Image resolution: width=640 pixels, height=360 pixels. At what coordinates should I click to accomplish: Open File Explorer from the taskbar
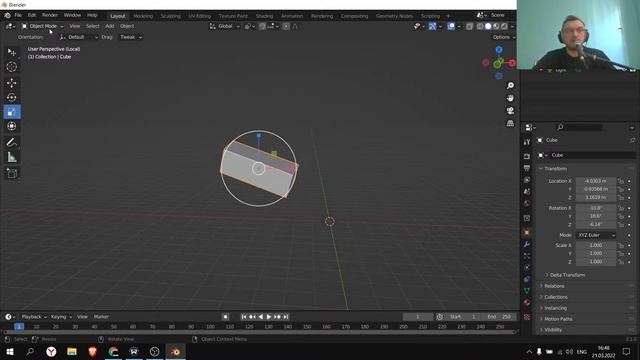(x=72, y=351)
